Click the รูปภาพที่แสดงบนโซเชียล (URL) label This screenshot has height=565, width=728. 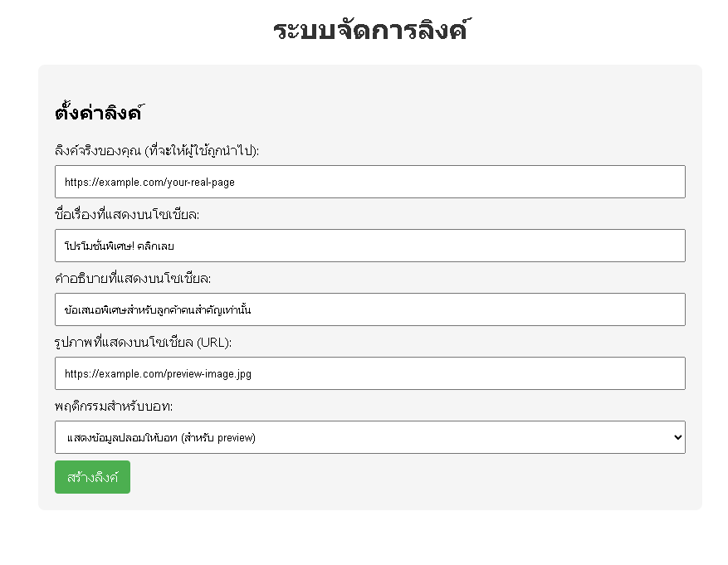(143, 343)
